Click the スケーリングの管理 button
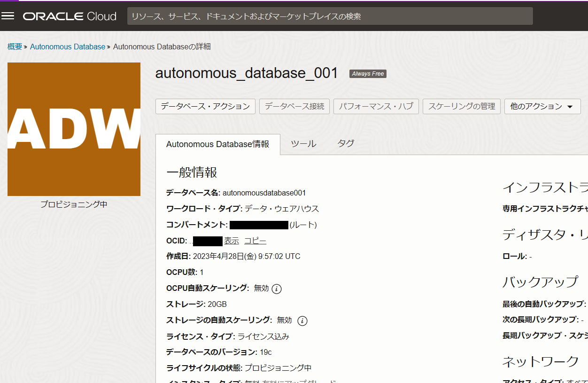Viewport: 588px width, 383px height. pos(461,107)
